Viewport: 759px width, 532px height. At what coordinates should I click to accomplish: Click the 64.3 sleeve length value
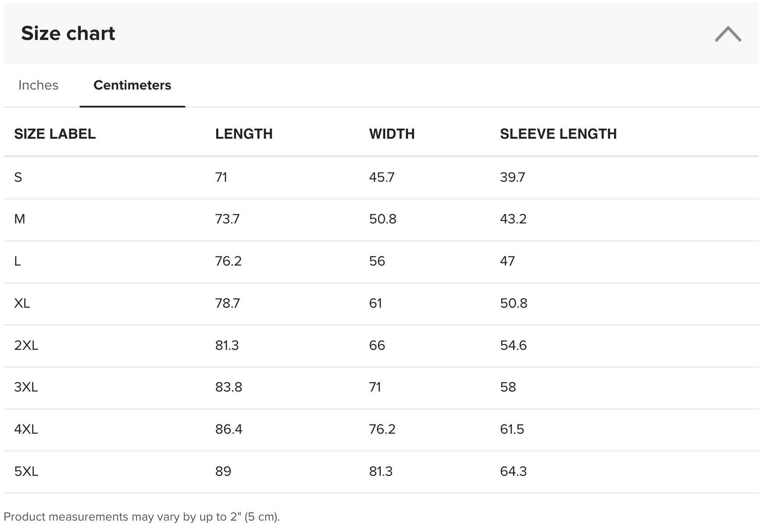pyautogui.click(x=513, y=471)
